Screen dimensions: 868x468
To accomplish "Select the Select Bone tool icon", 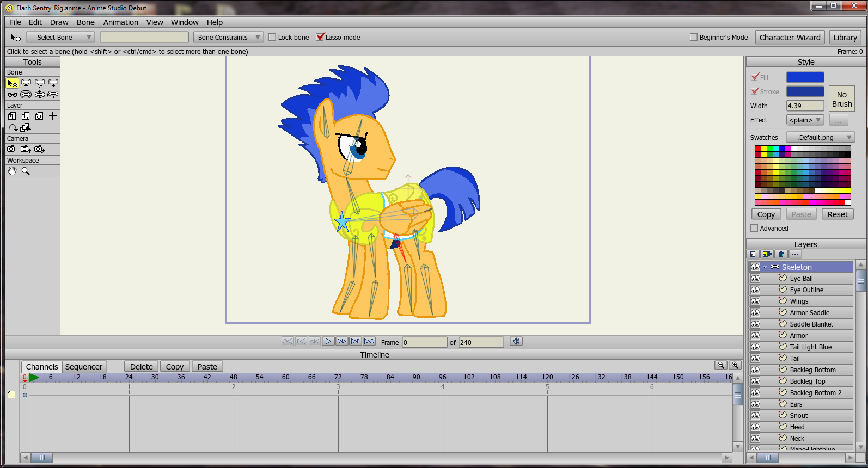I will 12,83.
